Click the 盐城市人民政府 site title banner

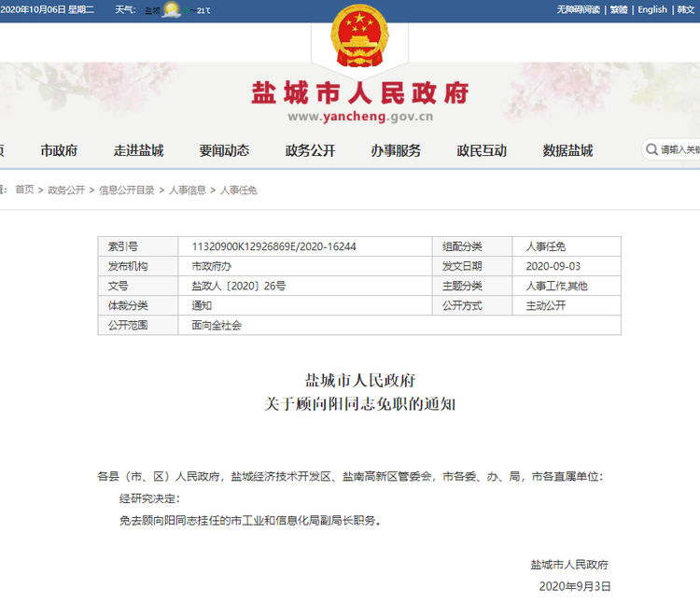(x=360, y=92)
